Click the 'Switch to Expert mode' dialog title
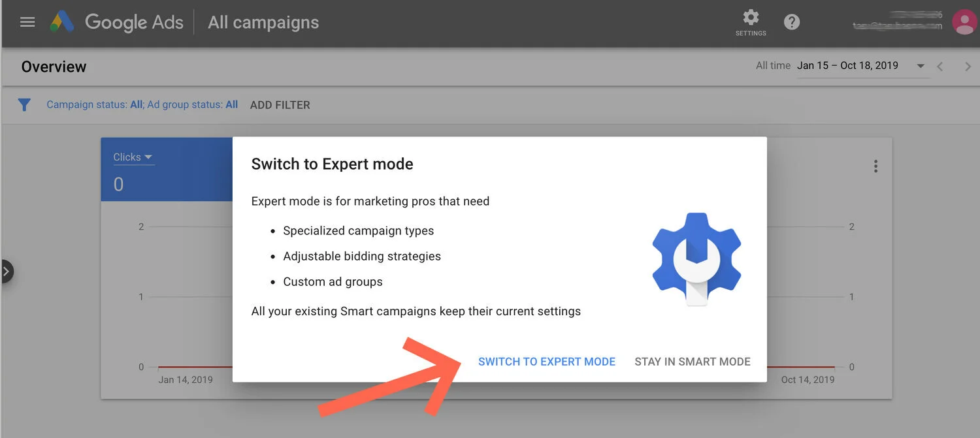Viewport: 980px width, 438px height. tap(332, 164)
